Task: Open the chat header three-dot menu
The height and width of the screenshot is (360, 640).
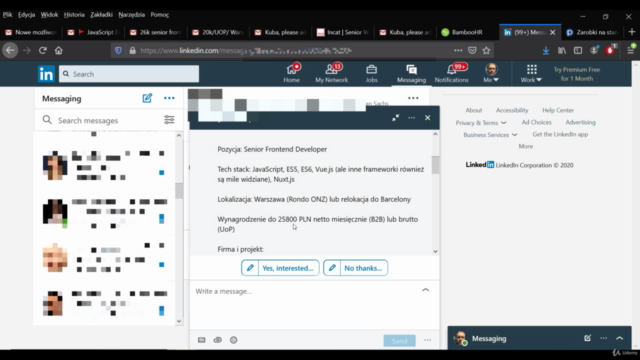Action: pyautogui.click(x=411, y=118)
